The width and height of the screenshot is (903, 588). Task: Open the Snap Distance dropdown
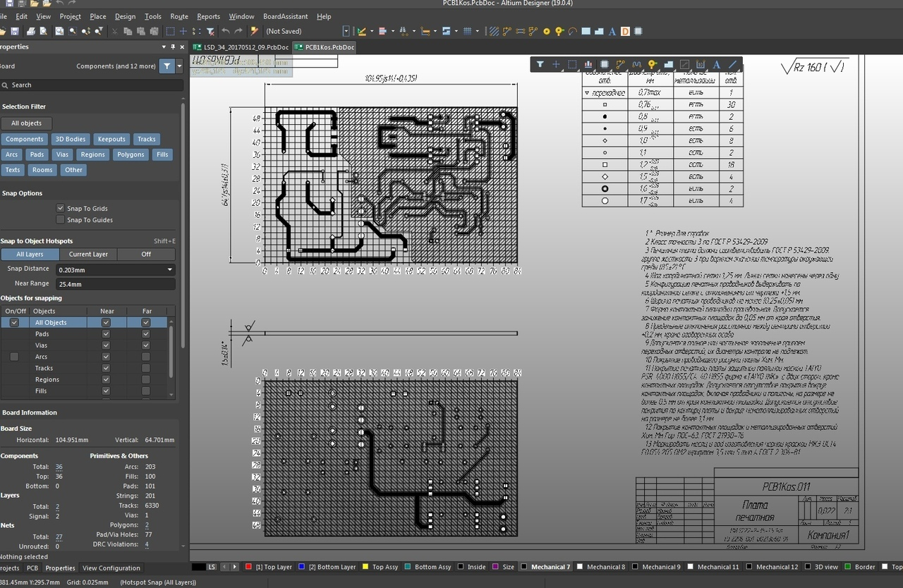click(169, 269)
